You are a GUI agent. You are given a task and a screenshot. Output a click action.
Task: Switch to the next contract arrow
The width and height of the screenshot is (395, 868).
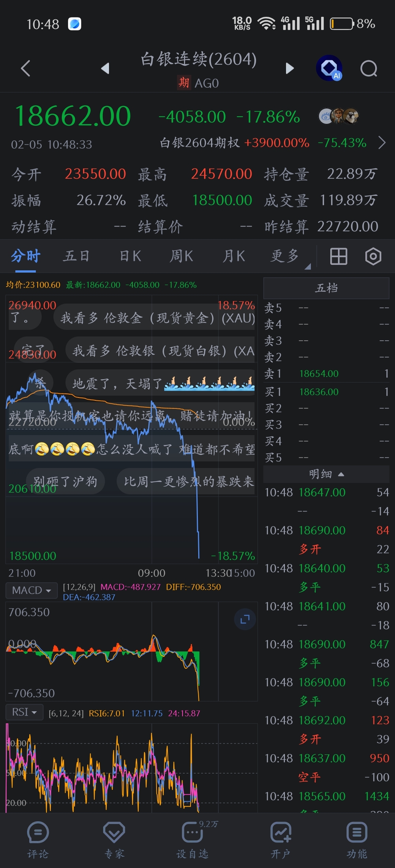pos(290,68)
